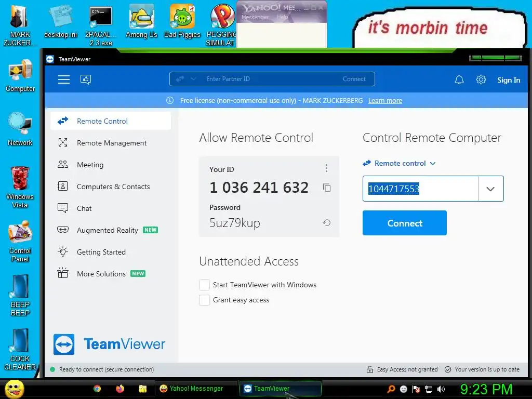This screenshot has width=532, height=399.
Task: Click the feedback thumbs-up icon
Action: click(x=86, y=79)
